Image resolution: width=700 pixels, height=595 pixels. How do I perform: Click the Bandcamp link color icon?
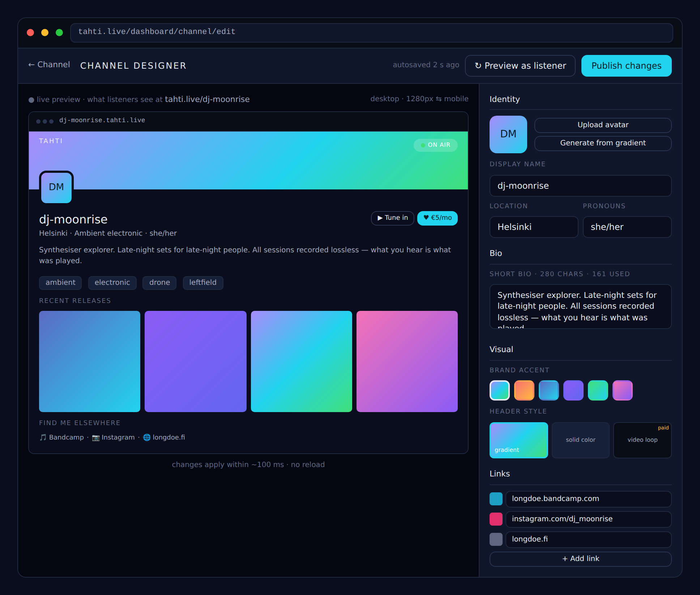[496, 499]
